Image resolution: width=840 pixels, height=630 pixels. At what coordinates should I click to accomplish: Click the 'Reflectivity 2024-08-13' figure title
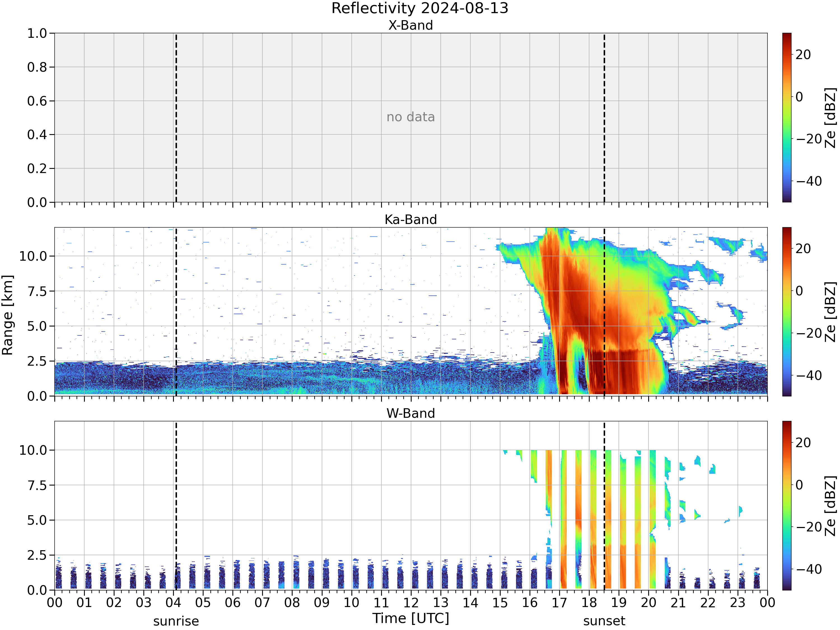click(420, 8)
